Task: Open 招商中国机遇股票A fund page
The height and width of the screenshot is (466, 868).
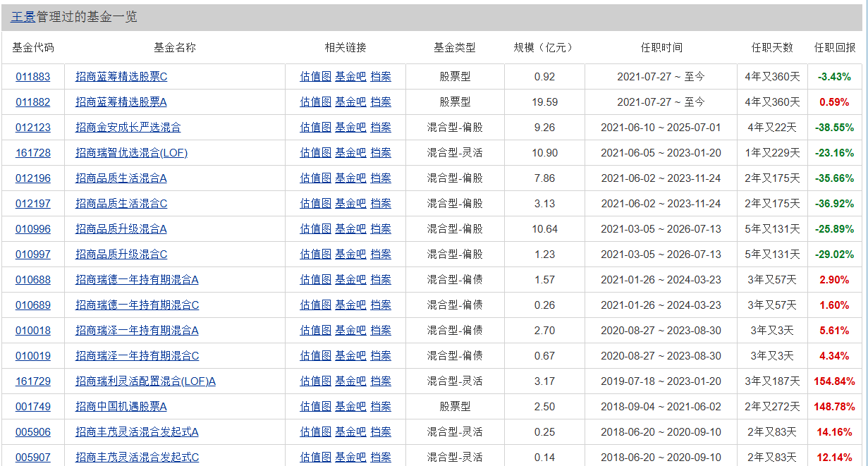Action: [121, 407]
